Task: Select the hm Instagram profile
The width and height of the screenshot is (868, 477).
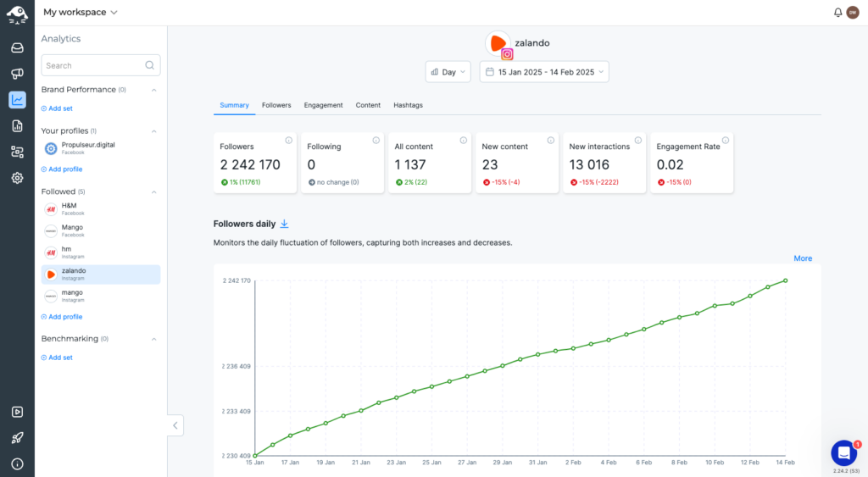Action: pos(101,252)
